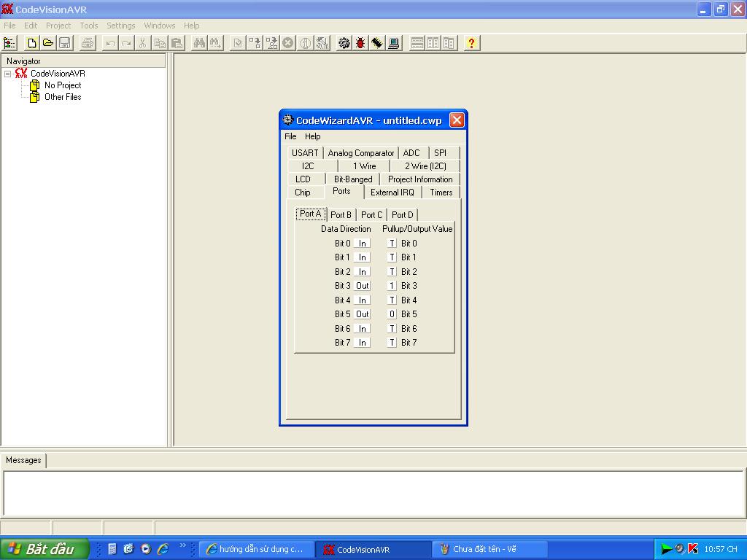The height and width of the screenshot is (560, 747).
Task: Click the Build all icon
Action: coord(271,43)
